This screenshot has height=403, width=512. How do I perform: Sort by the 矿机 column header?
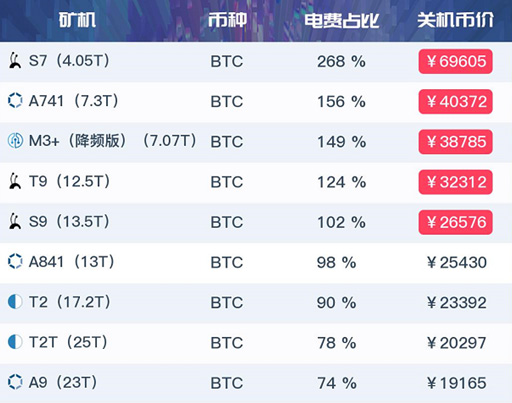pos(77,20)
